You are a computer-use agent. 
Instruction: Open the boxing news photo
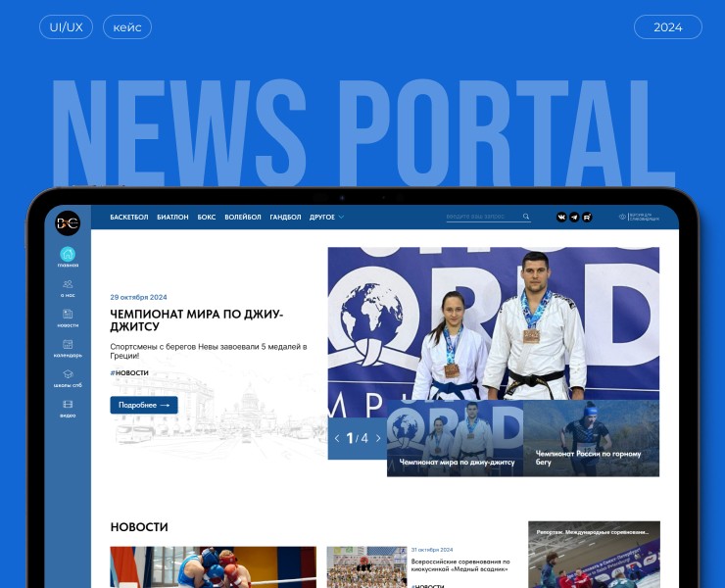coord(214,567)
